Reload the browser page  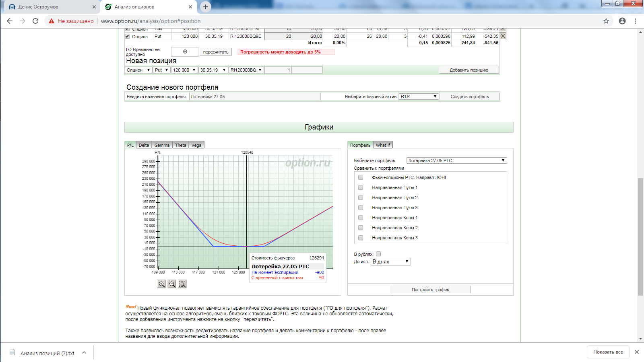click(x=35, y=21)
